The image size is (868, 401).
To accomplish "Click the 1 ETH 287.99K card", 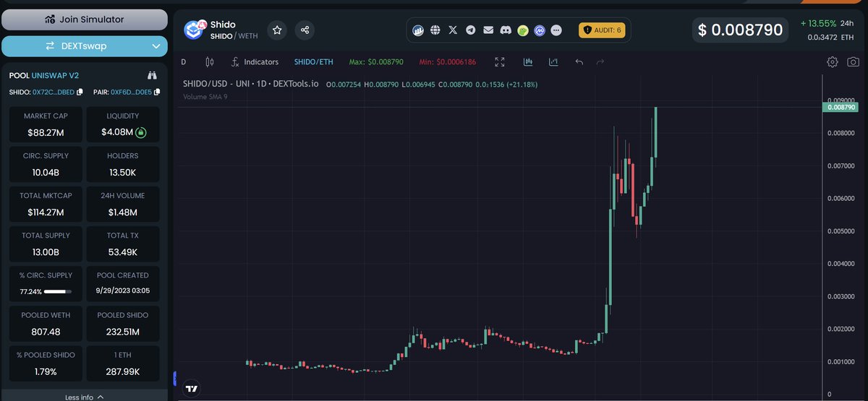I will 122,363.
